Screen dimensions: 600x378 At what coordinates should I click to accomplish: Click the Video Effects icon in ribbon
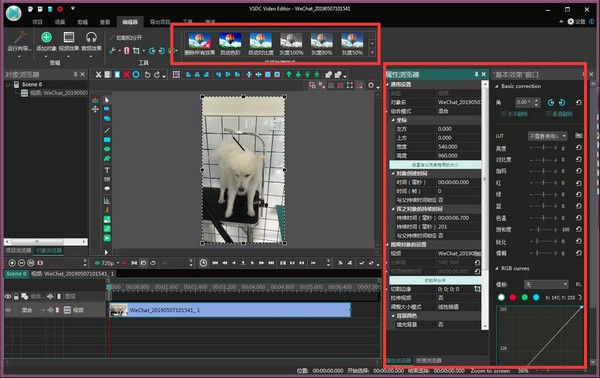point(69,37)
